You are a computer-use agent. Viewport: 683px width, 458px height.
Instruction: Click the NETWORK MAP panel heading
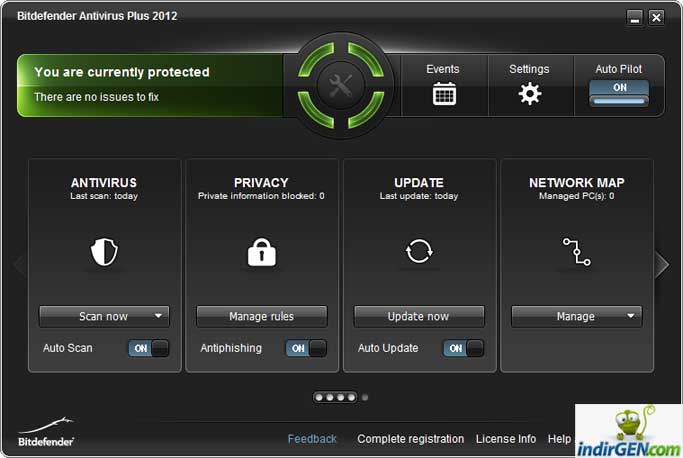pyautogui.click(x=577, y=183)
